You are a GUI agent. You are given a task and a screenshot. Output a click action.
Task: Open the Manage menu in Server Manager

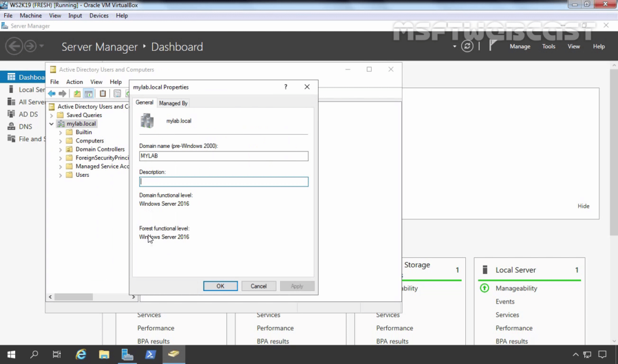520,46
